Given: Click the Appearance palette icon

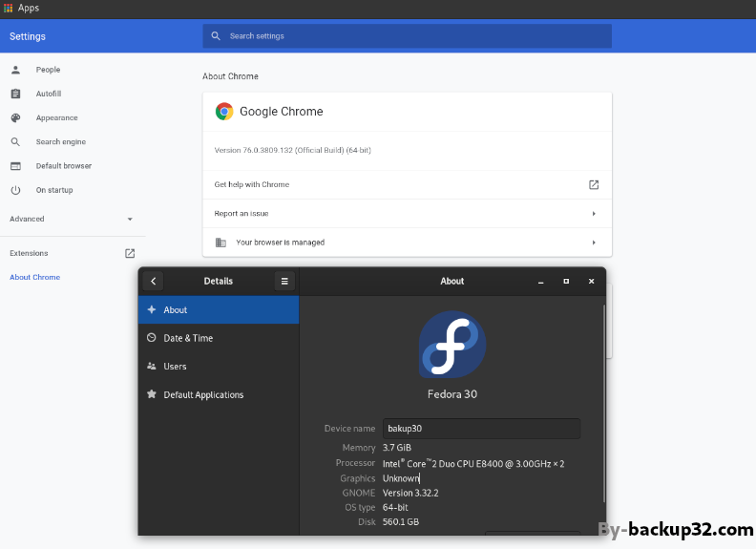Looking at the screenshot, I should (15, 117).
